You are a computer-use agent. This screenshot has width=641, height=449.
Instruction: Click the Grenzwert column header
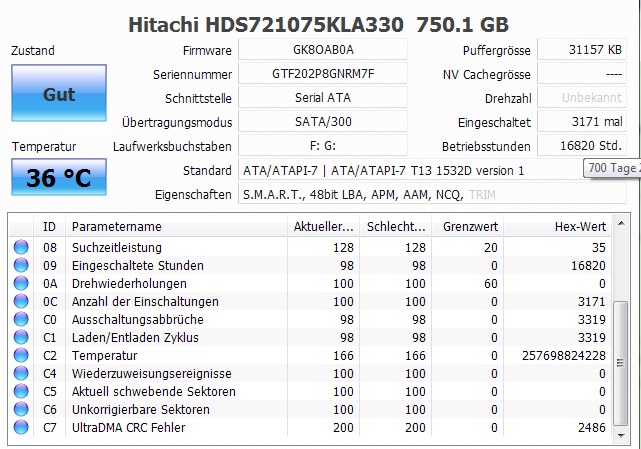[x=467, y=227]
